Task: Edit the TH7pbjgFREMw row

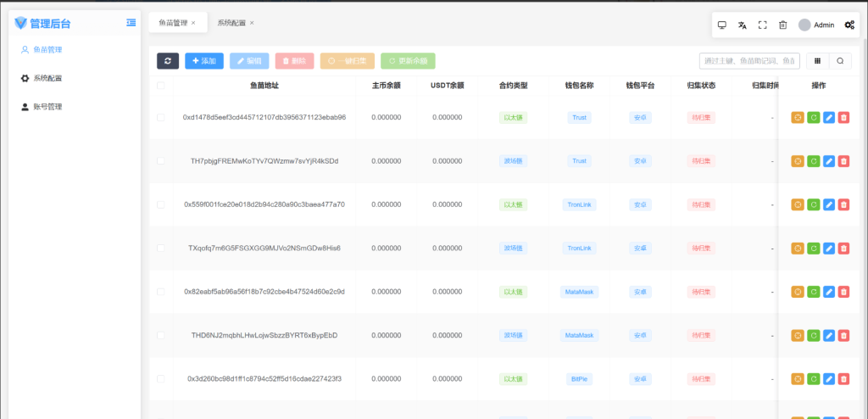Action: [829, 161]
